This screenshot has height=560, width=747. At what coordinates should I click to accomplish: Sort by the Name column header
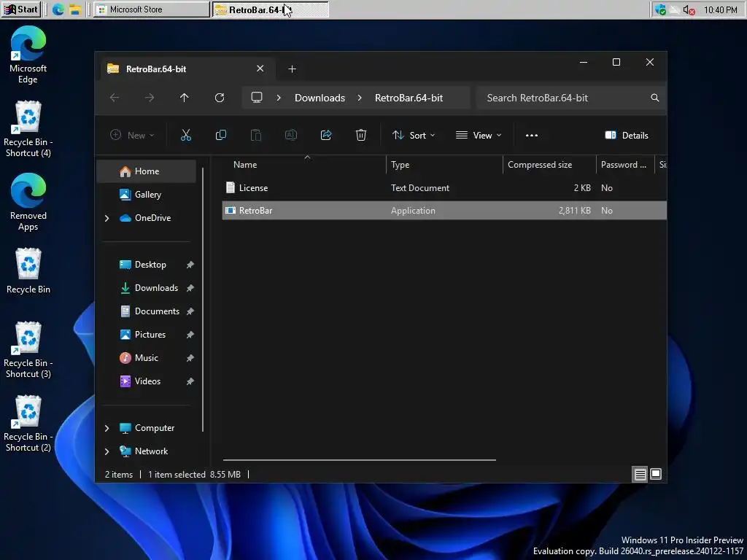(x=304, y=165)
